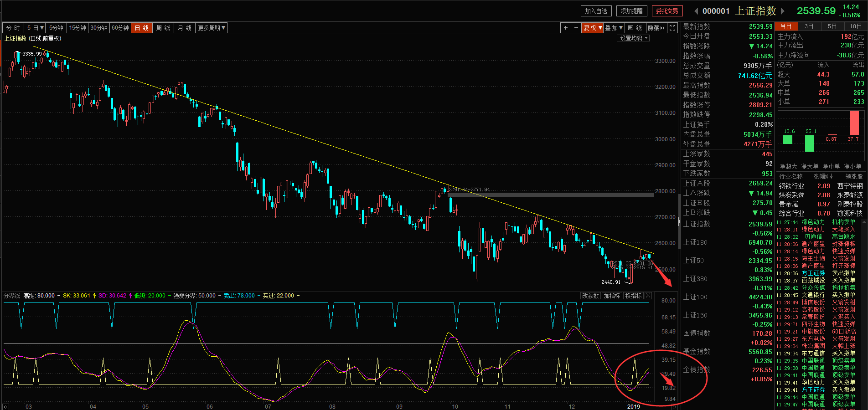The height and width of the screenshot is (410, 868).
Task: Select 5日 capital flow tab
Action: 832,26
